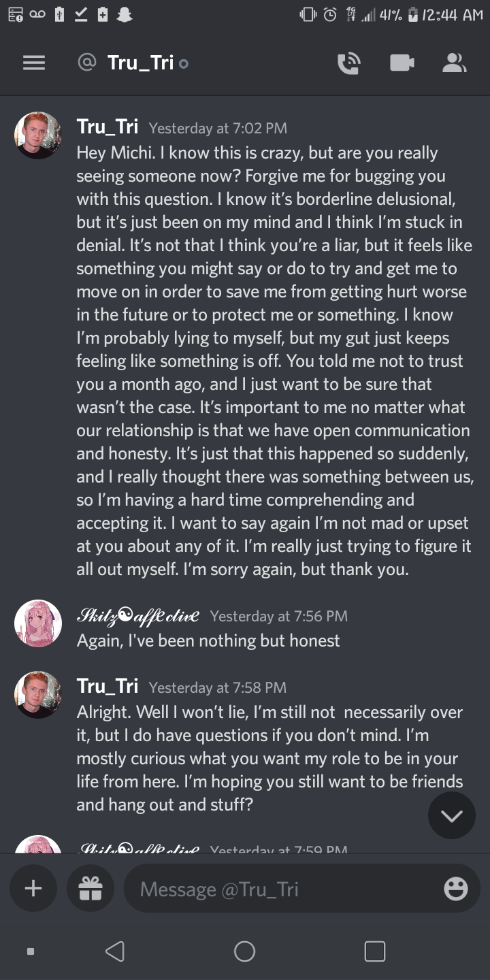Open Android recent apps square button
490x980 pixels.
pos(374,951)
